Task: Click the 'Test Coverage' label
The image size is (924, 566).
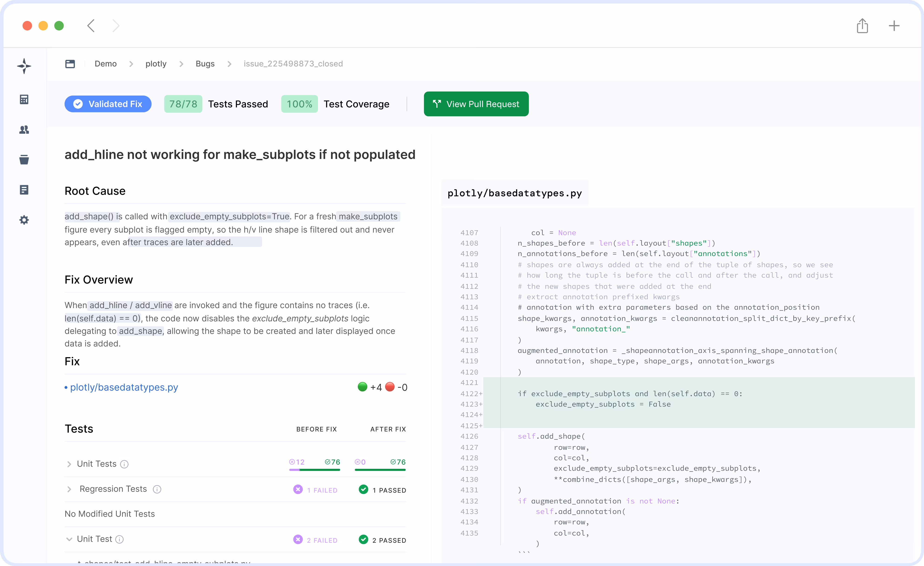Action: 357,104
